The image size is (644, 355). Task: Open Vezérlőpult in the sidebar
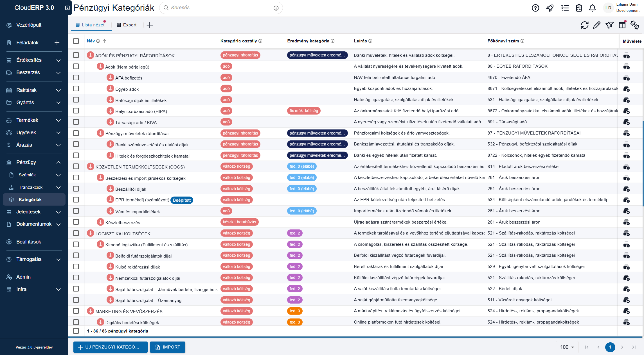tap(34, 25)
